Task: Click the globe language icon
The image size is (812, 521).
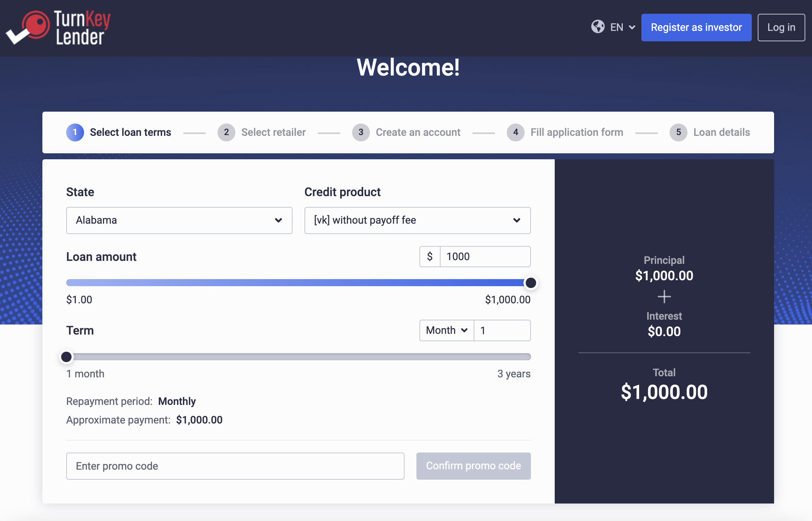Action: tap(598, 27)
